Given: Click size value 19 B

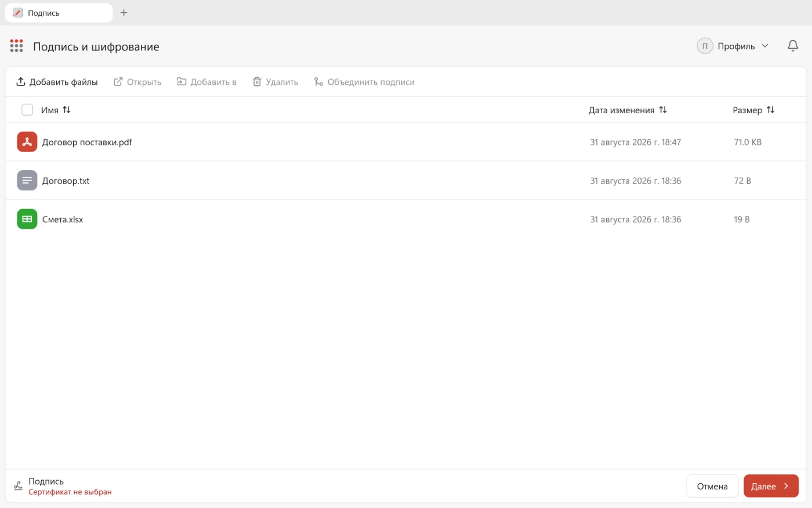Looking at the screenshot, I should (x=742, y=219).
